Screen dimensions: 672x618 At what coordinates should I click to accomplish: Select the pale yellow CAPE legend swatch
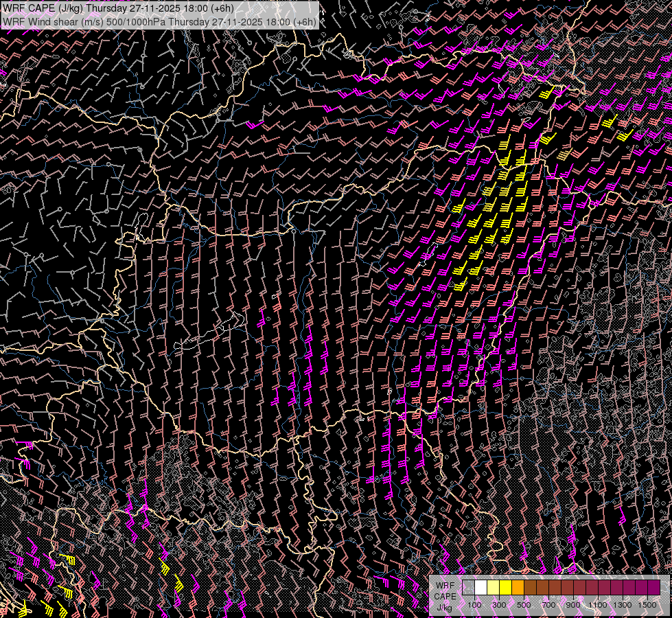493,588
